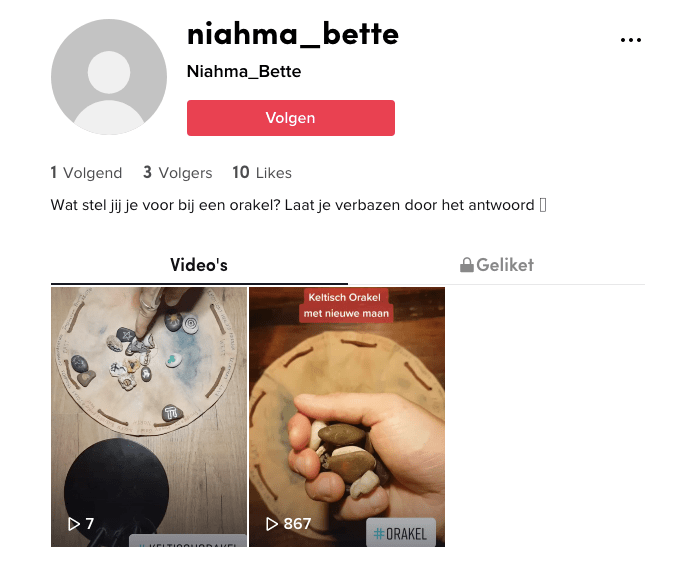The height and width of the screenshot is (585, 689).
Task: Open the oracle stones on cloth video
Action: [149, 417]
